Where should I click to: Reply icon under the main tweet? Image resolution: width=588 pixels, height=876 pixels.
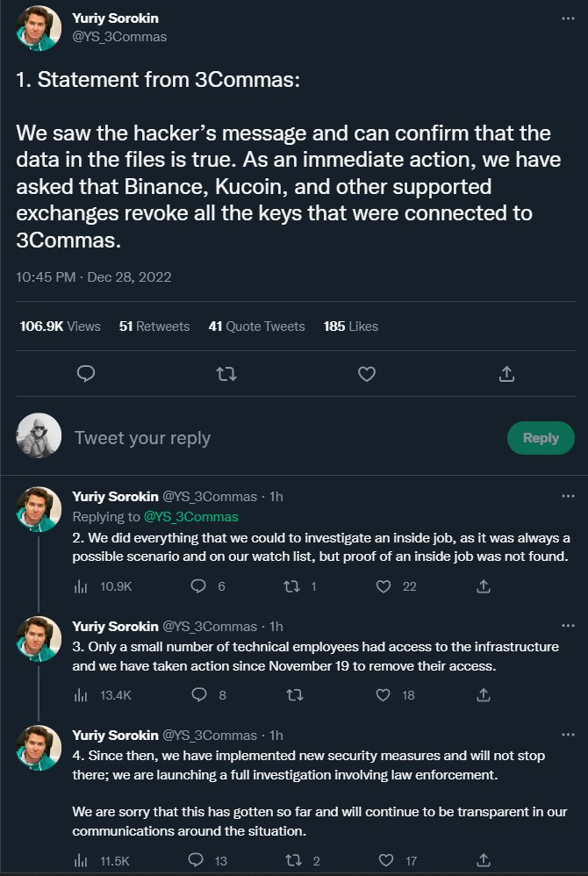click(86, 374)
